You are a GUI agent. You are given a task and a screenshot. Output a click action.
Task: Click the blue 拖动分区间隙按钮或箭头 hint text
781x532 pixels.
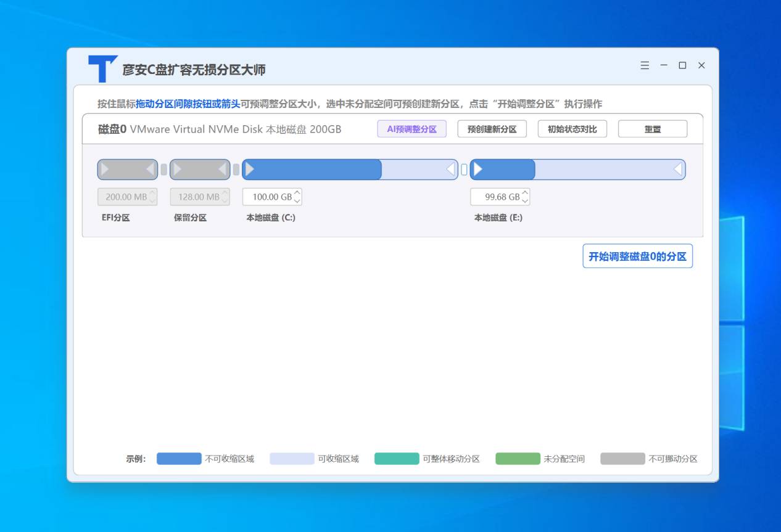pos(188,104)
